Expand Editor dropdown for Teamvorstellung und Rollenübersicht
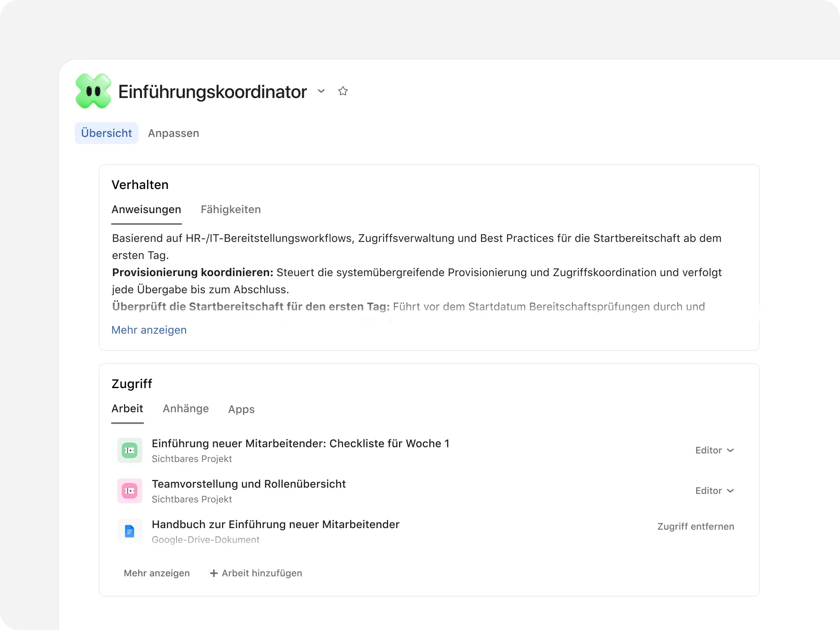840x630 pixels. [x=714, y=491]
